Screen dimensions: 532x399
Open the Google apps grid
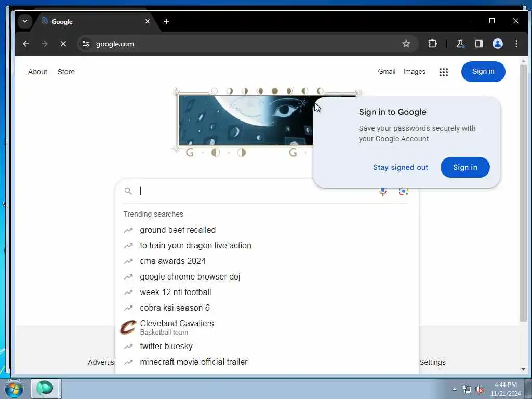tap(444, 72)
